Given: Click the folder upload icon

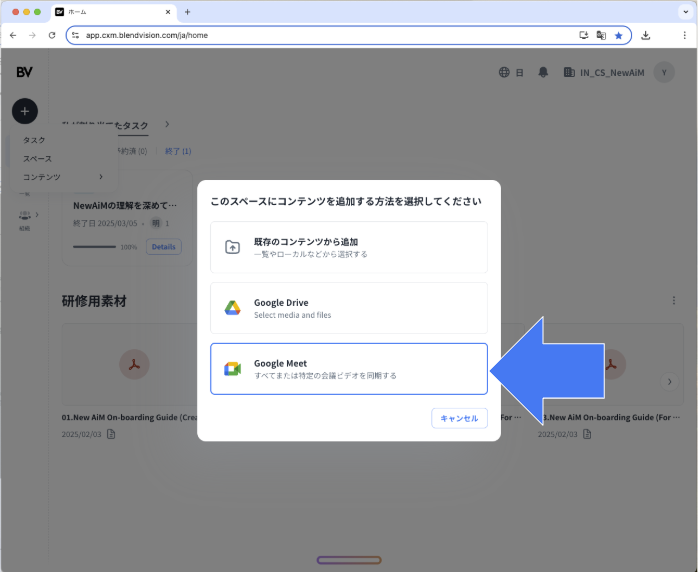Looking at the screenshot, I should coord(232,247).
